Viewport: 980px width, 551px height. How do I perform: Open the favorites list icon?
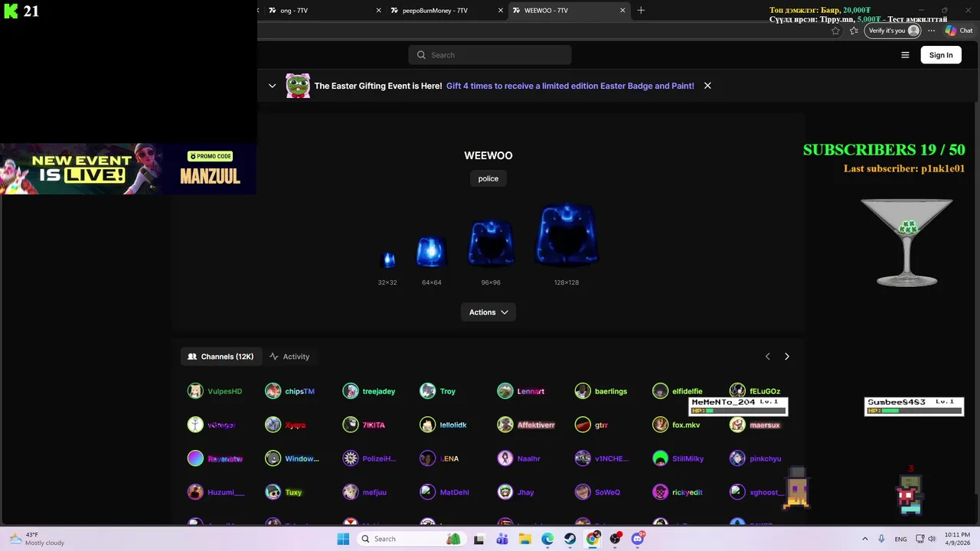pos(854,31)
